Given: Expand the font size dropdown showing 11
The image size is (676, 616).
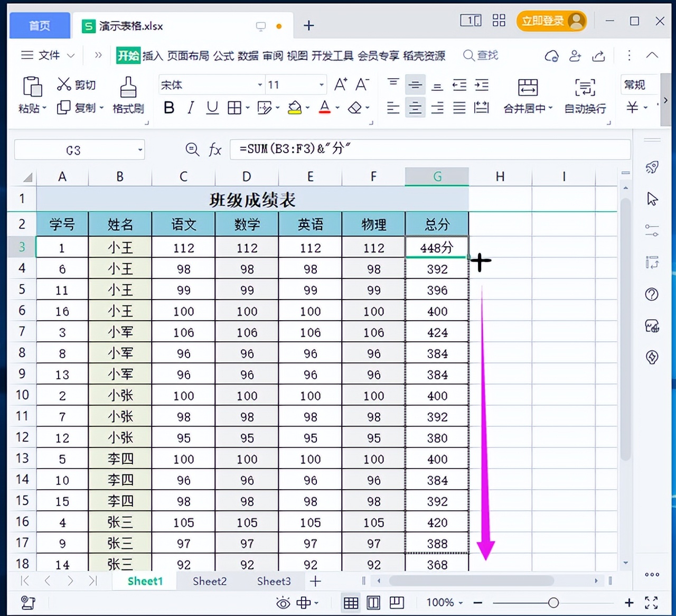Looking at the screenshot, I should click(x=321, y=85).
